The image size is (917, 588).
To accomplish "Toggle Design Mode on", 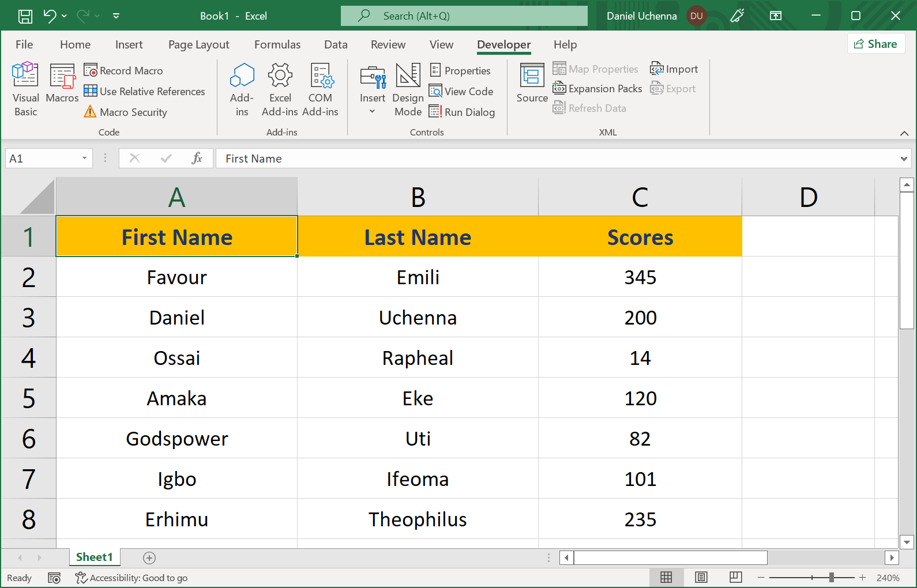I will click(408, 89).
